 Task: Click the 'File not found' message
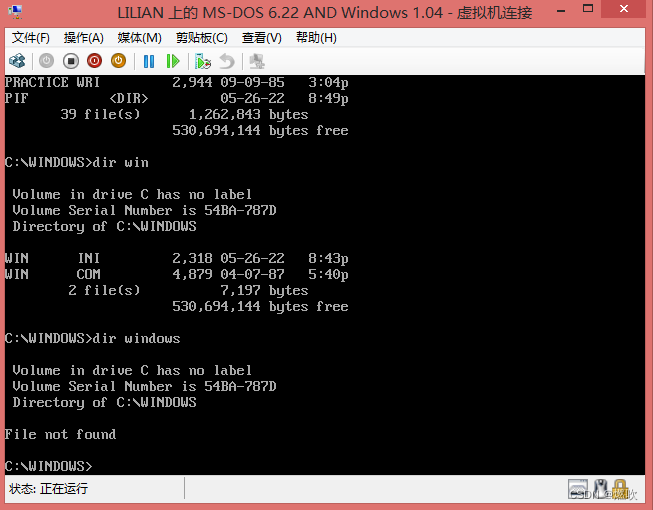[x=60, y=435]
